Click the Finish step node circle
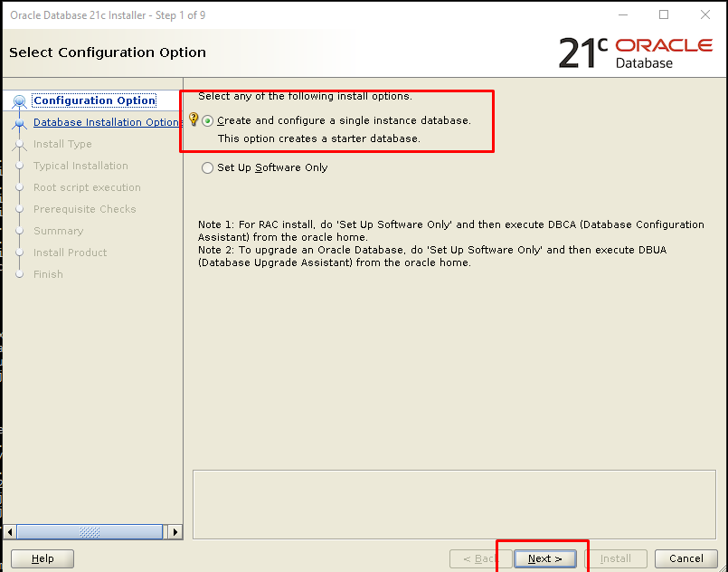 [x=20, y=274]
